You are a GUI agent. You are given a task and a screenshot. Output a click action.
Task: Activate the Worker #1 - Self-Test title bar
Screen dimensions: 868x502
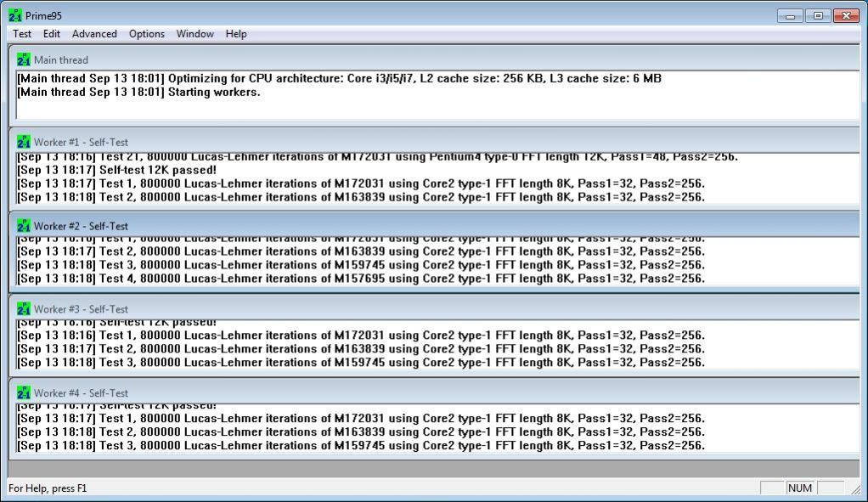click(435, 142)
